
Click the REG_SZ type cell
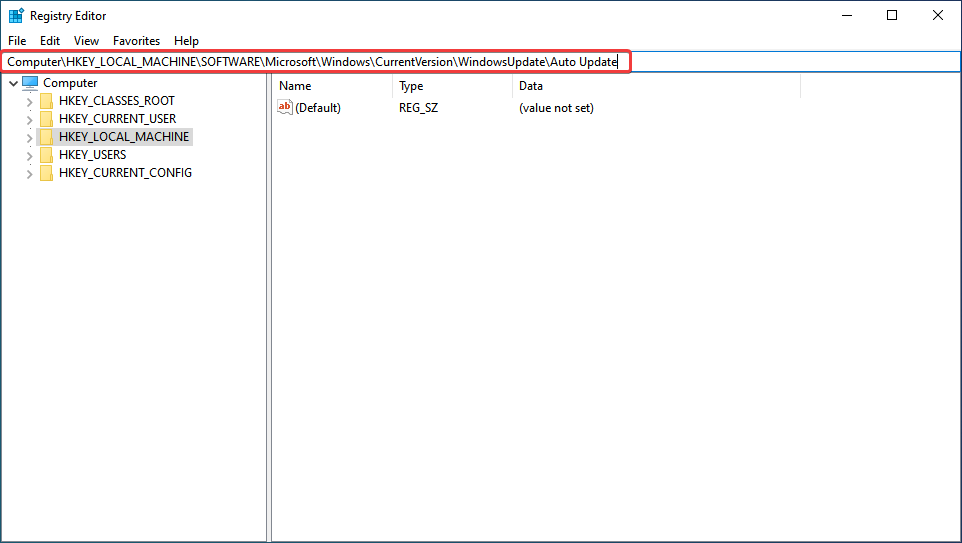[418, 108]
